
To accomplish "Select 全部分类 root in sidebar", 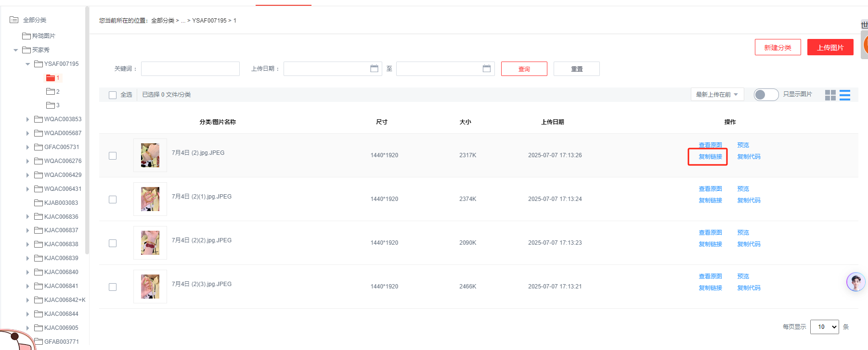I will [34, 20].
